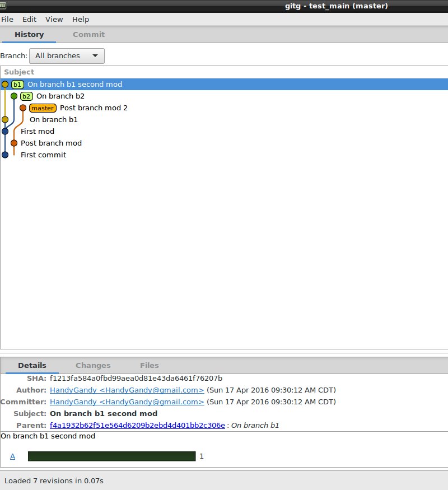Switch to the History tab
Viewport: 448px width, 490px height.
tap(29, 34)
